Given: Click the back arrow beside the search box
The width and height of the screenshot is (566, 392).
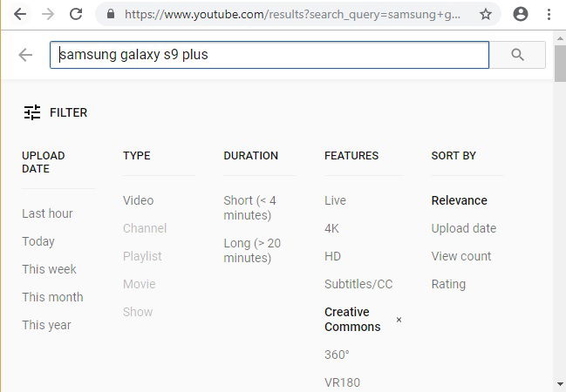Looking at the screenshot, I should (25, 55).
